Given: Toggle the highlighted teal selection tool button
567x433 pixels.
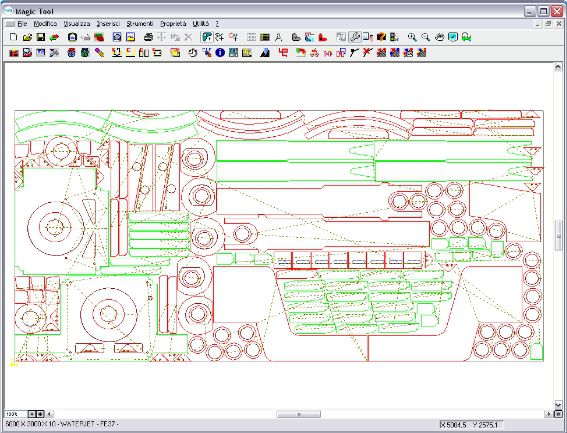Looking at the screenshot, I should coord(206,37).
